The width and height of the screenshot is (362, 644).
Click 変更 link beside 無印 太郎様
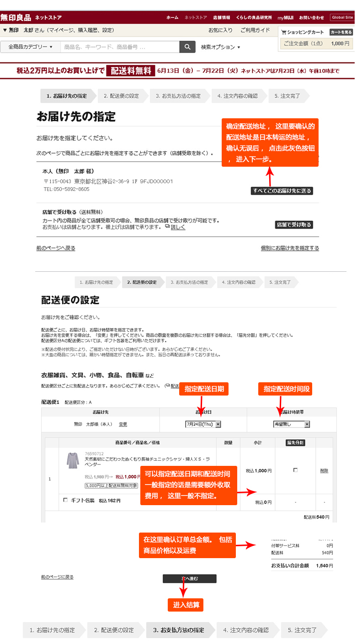click(x=123, y=424)
